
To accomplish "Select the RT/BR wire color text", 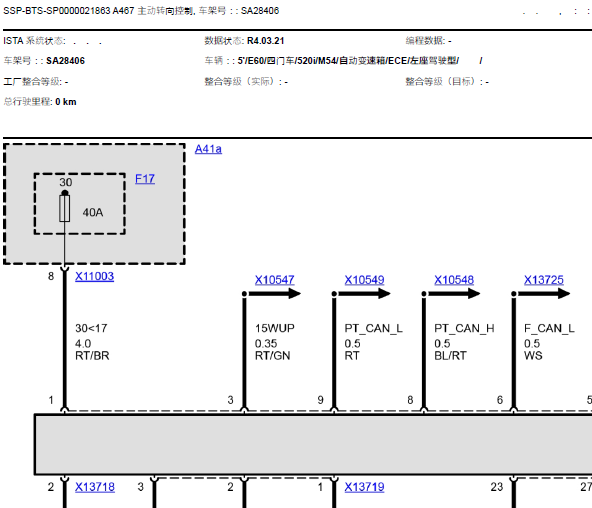I will click(92, 356).
